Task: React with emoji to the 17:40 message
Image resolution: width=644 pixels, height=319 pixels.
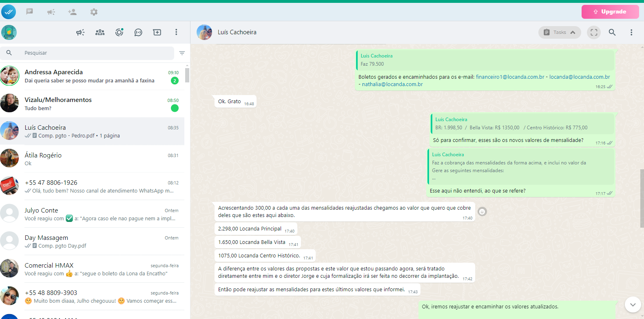Action: 482,211
